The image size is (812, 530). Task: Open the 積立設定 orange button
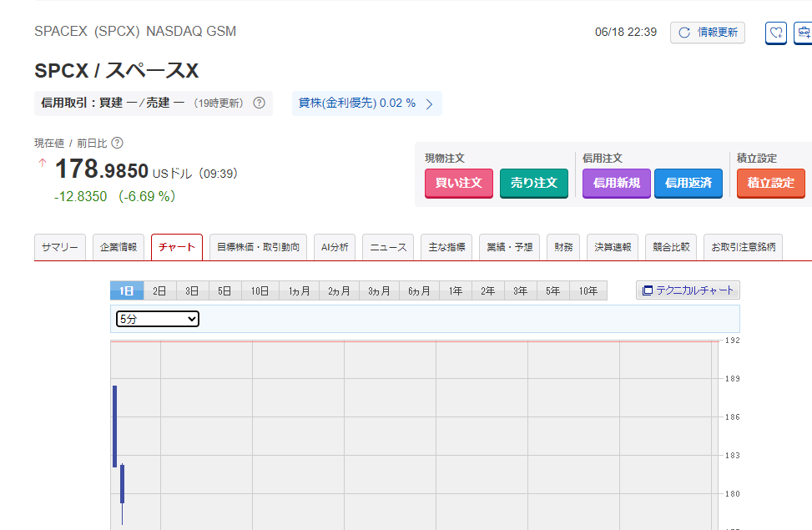click(x=770, y=183)
